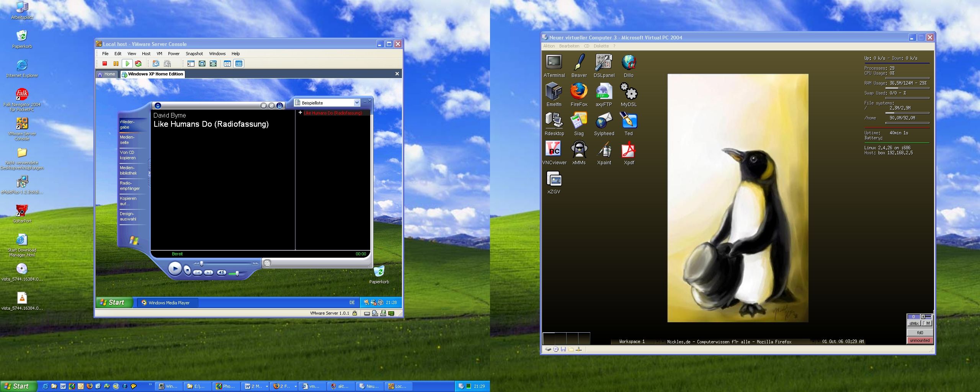Click the Next track button in Media Player

209,273
